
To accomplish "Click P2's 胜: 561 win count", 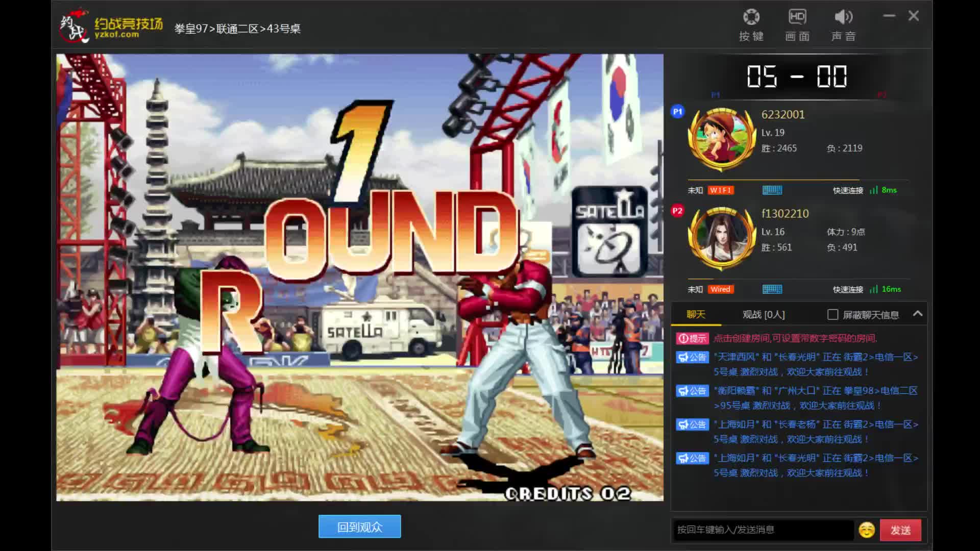I will coord(776,247).
